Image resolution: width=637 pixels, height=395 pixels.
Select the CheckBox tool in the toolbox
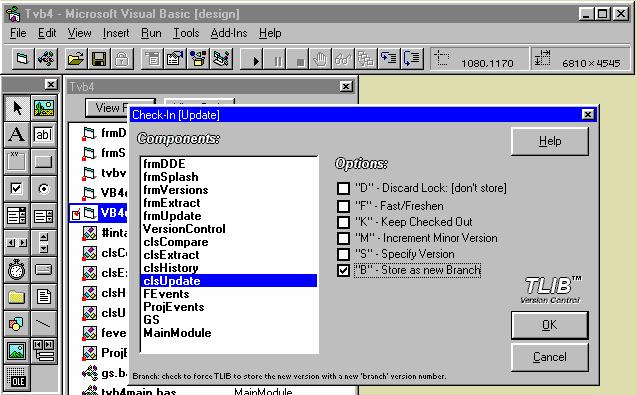17,189
